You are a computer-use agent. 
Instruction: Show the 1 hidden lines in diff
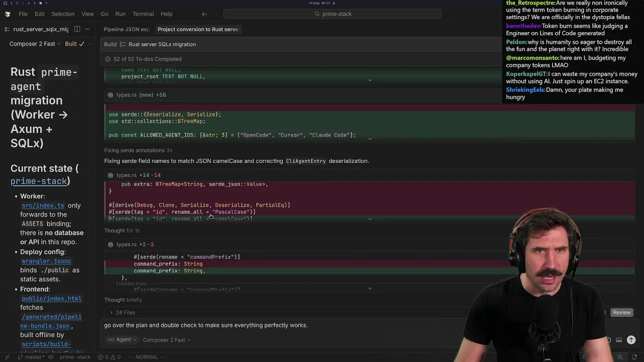[x=131, y=284]
